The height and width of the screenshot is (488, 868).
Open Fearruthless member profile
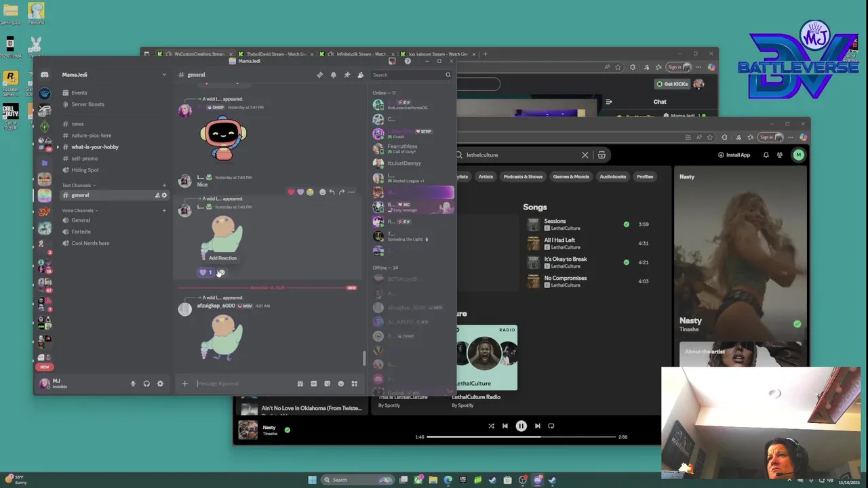coord(412,148)
